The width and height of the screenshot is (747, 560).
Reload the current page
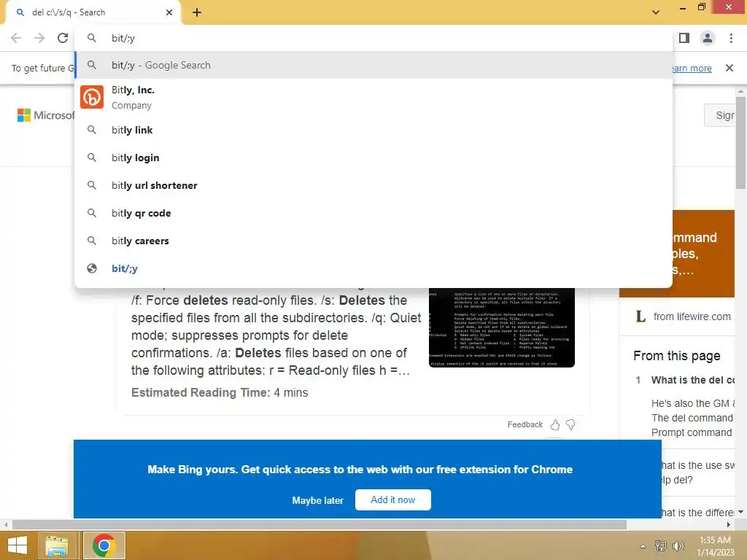pos(63,38)
